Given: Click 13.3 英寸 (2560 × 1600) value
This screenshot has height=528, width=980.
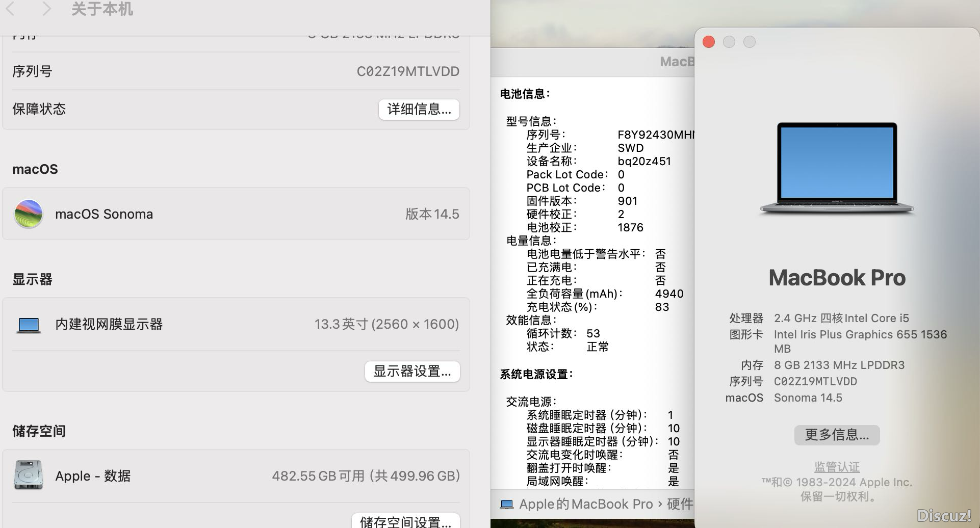Looking at the screenshot, I should [x=386, y=324].
